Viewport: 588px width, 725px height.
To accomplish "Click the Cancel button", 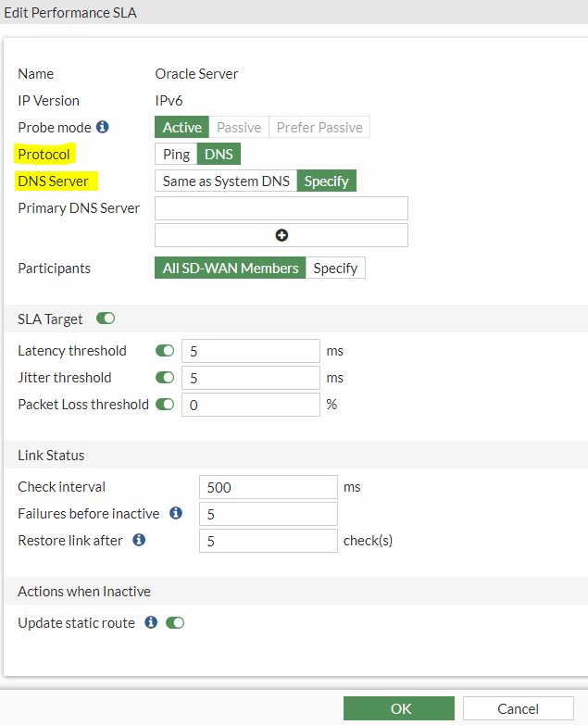I will tap(518, 708).
